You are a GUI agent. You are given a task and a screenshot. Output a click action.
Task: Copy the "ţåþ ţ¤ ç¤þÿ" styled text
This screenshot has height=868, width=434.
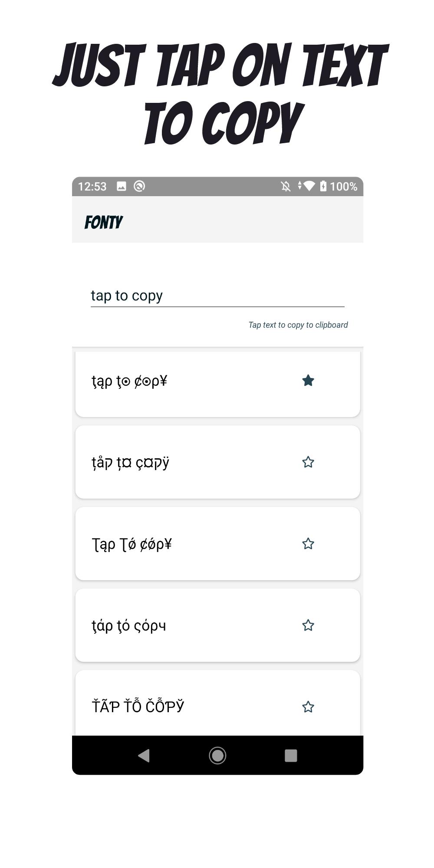point(130,463)
